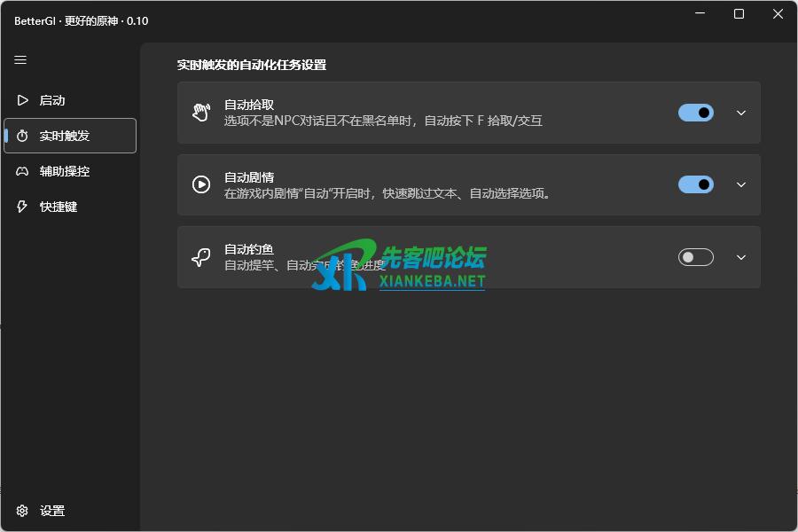Screen dimensions: 798x532
Task: Select the 启动 menu item
Action: [x=51, y=100]
